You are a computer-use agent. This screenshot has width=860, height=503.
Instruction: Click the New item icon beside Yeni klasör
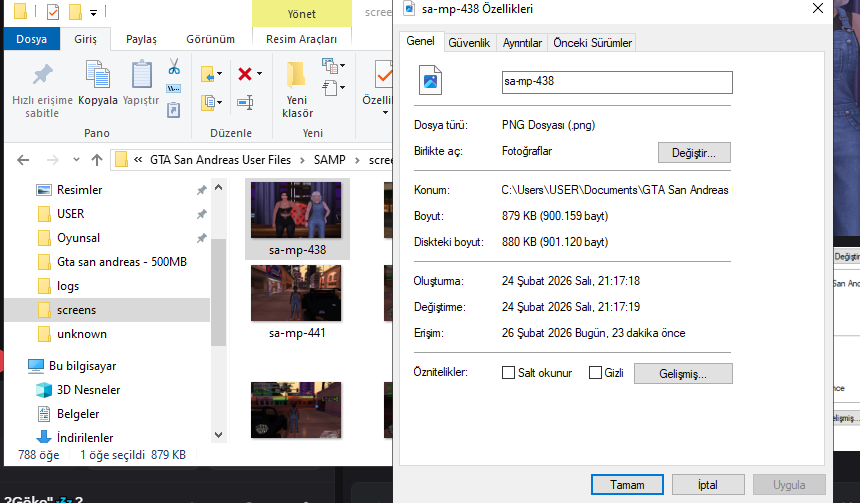click(x=330, y=66)
